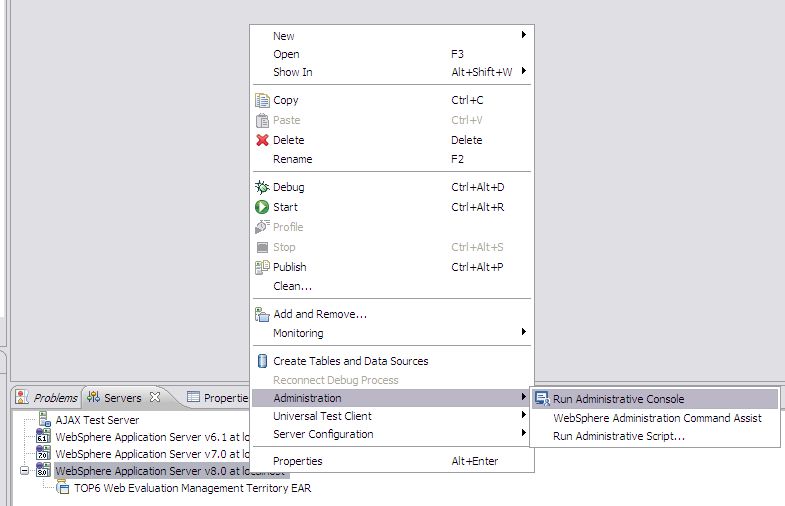This screenshot has height=506, width=785.
Task: Click the Problems view icon
Action: pyautogui.click(x=22, y=397)
